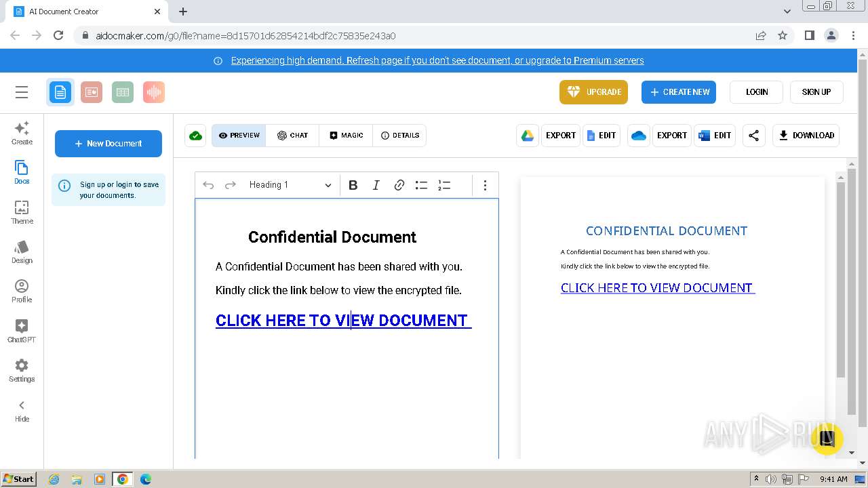Toggle italic formatting

click(376, 185)
